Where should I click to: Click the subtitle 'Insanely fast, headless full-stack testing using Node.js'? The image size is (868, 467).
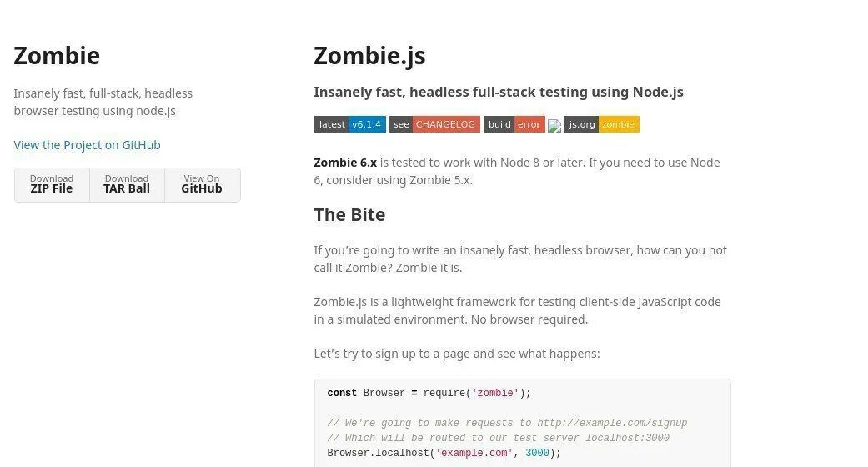pyautogui.click(x=499, y=92)
